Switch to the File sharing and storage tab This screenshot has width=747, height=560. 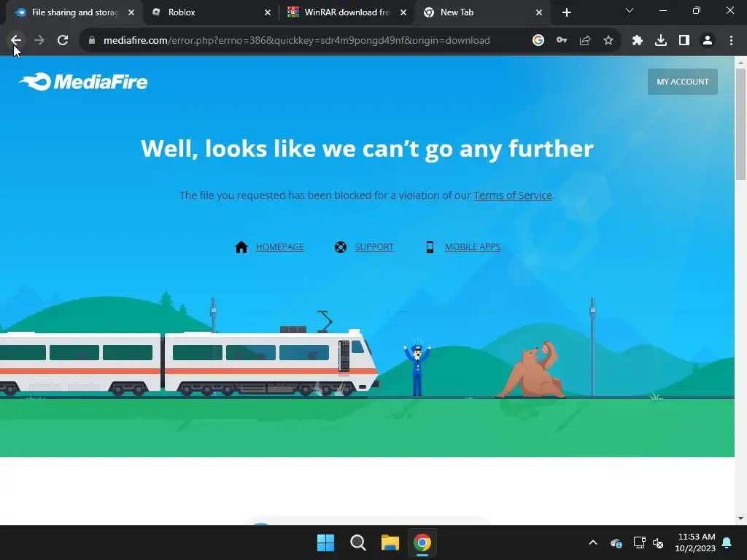click(74, 12)
